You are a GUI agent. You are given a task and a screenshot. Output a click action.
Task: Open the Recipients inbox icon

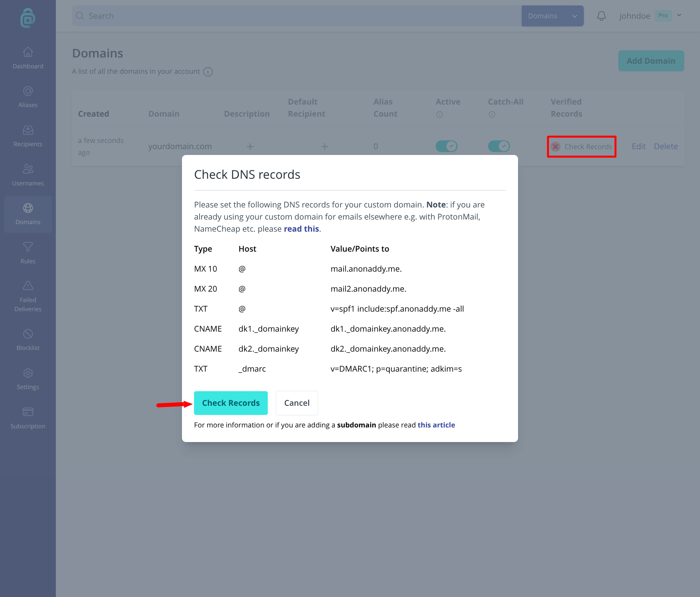point(28,130)
